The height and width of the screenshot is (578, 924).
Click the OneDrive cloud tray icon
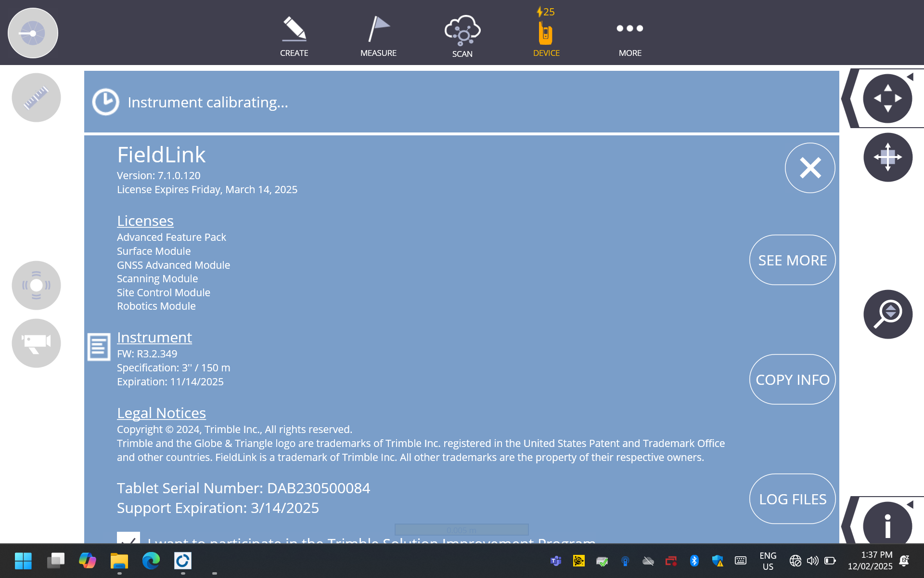pos(648,561)
